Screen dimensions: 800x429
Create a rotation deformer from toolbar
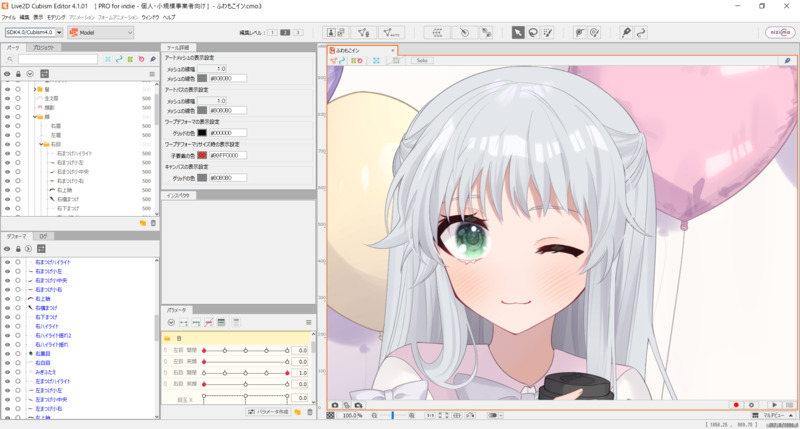coord(464,33)
